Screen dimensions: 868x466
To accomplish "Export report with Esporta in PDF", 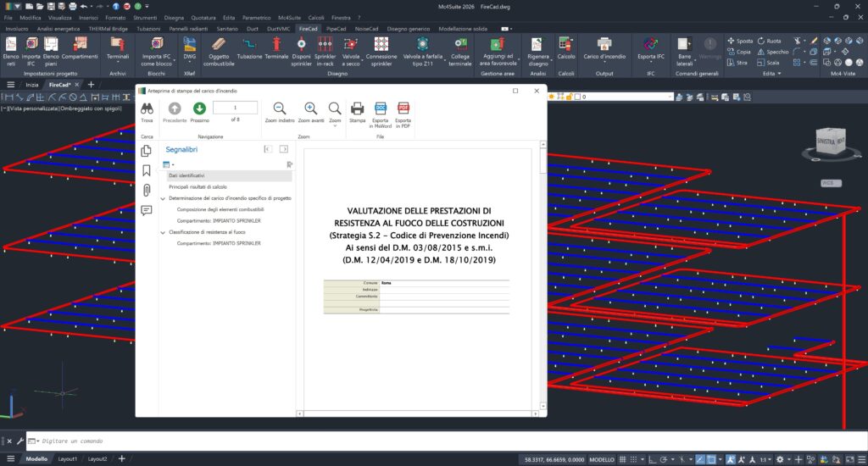I will [403, 115].
